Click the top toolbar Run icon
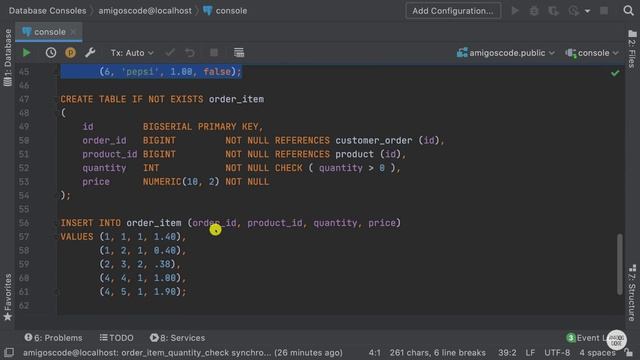 tap(515, 11)
